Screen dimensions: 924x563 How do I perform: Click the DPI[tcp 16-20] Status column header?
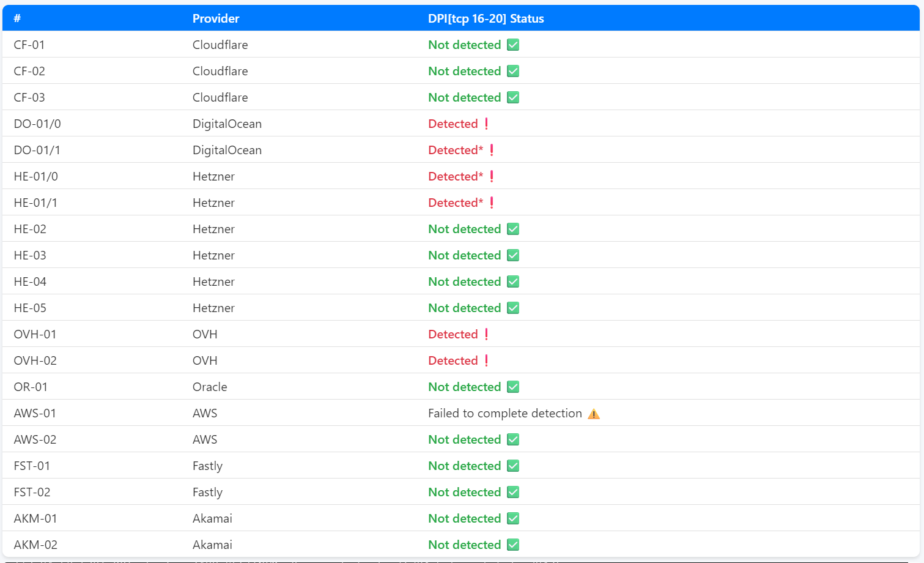[486, 18]
